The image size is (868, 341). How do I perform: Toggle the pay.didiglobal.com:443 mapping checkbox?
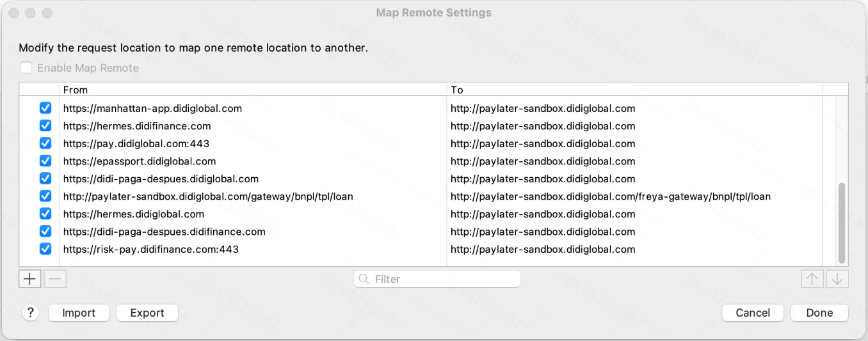[45, 143]
